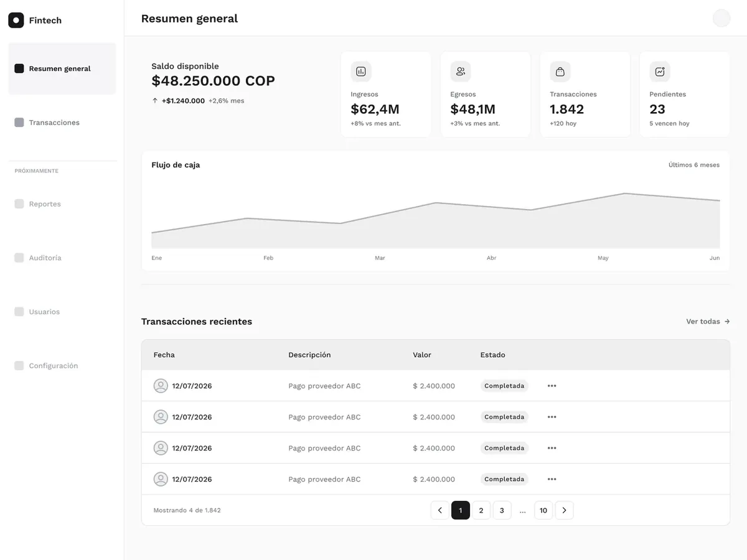This screenshot has height=560, width=747.
Task: Click the Completada badge in the first row
Action: 504,386
